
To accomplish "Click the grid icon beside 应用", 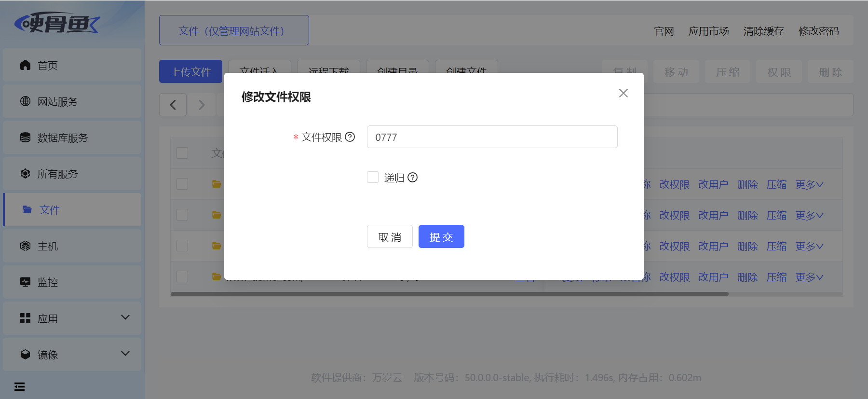I will (x=25, y=318).
